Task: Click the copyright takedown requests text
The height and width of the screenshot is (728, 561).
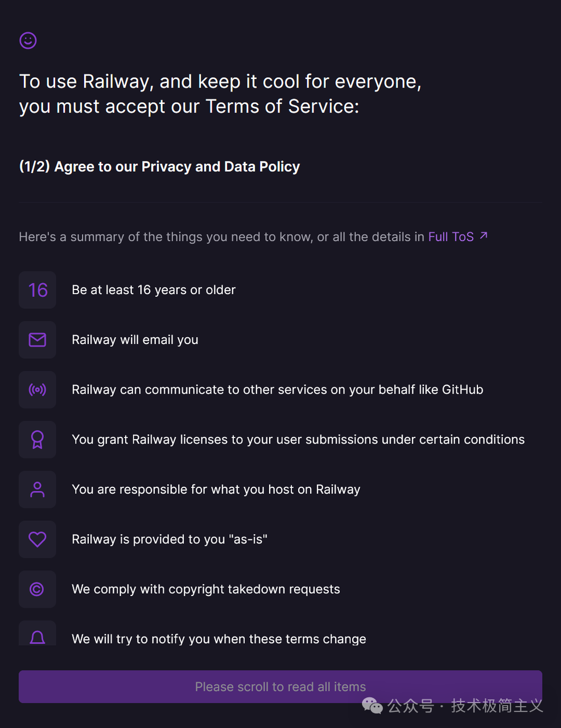Action: 205,589
